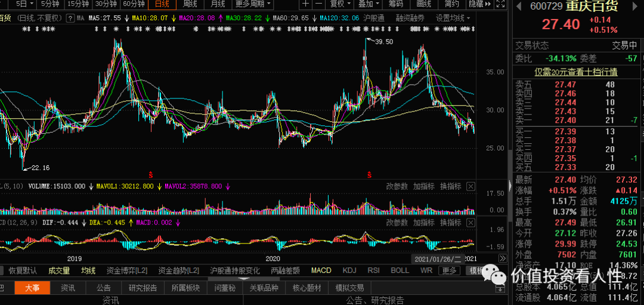Switch to the 周线 weekly chart
The image size is (644, 305).
190,4
